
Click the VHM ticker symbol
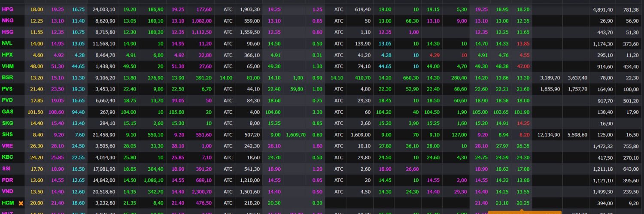click(7, 66)
